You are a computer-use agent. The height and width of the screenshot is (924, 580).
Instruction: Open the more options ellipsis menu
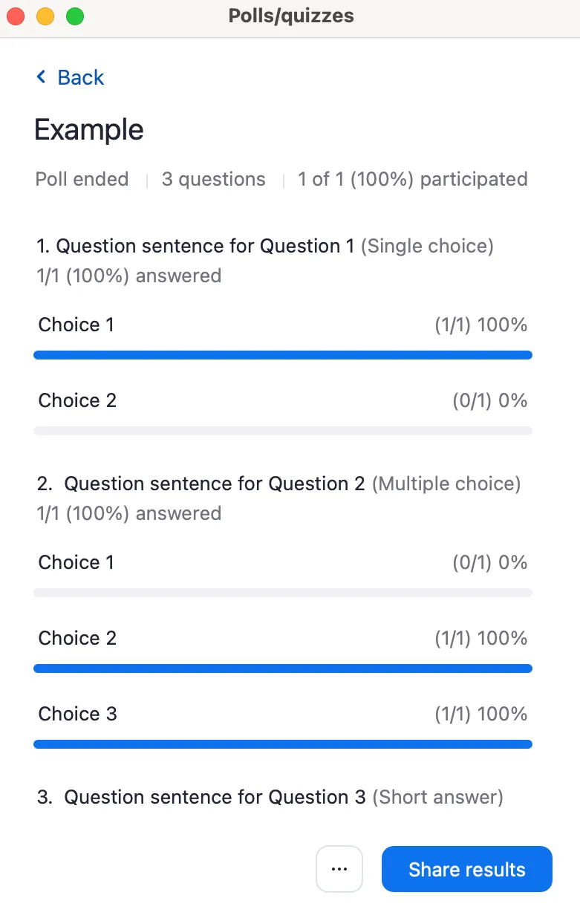[339, 869]
